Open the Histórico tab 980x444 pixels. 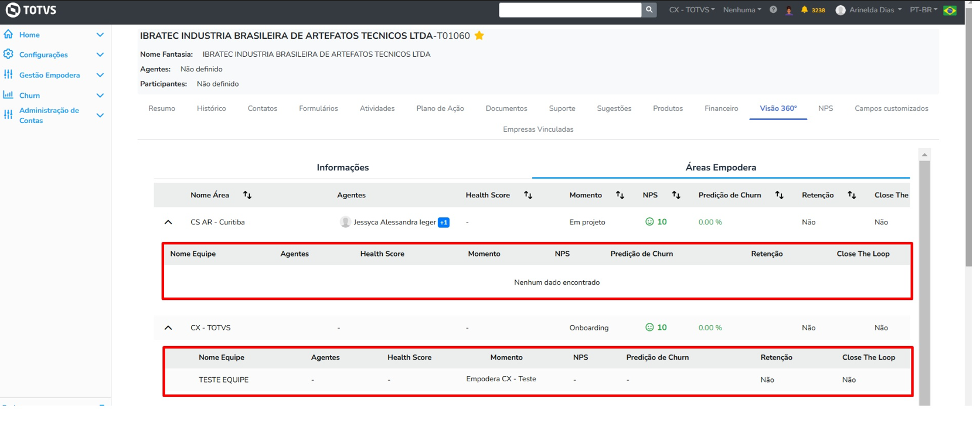212,108
